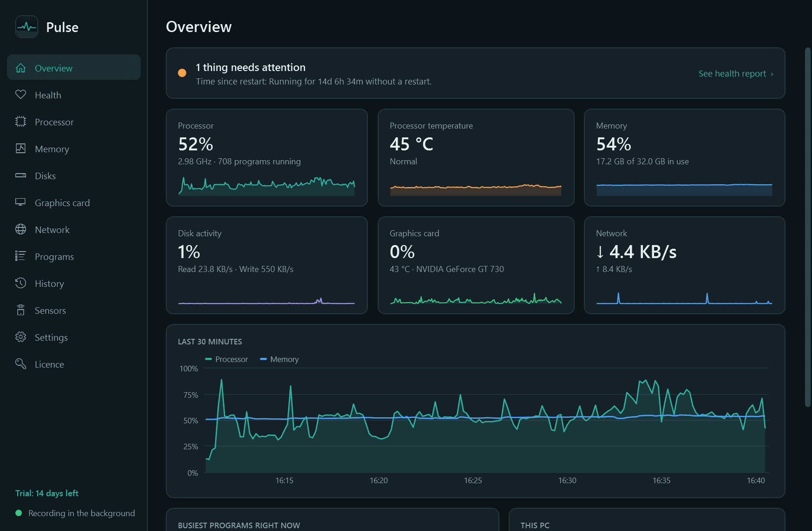Open the Processor temperature 45 °C card
This screenshot has width=812, height=531.
(x=476, y=157)
